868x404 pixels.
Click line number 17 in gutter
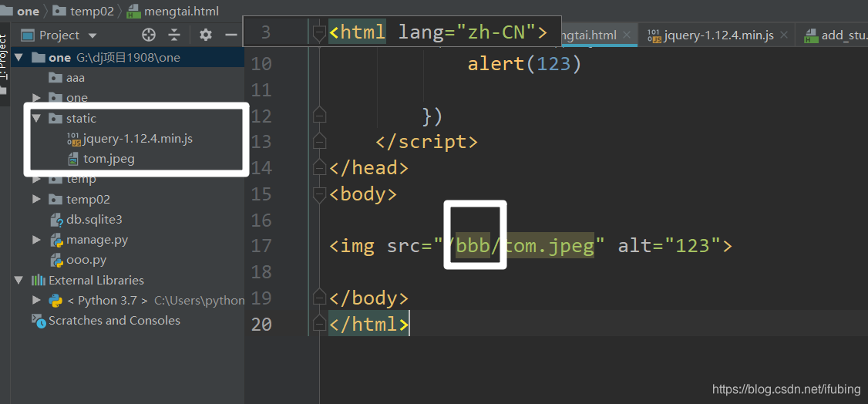261,246
